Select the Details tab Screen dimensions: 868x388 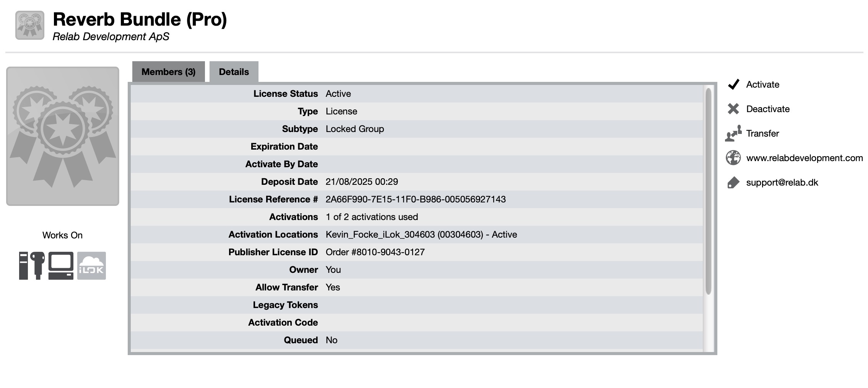234,72
